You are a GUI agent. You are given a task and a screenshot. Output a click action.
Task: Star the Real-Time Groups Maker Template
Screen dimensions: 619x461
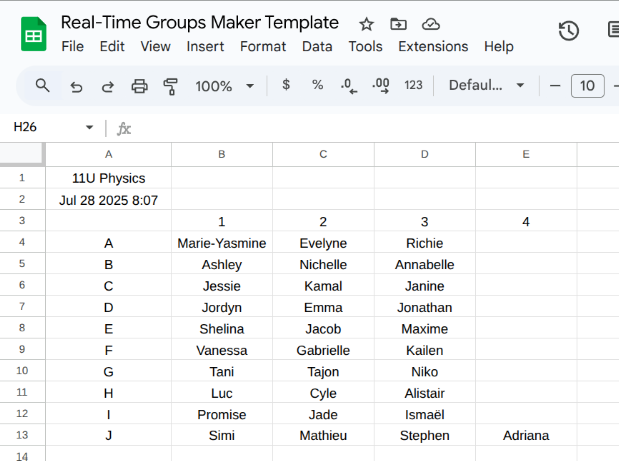(x=367, y=24)
